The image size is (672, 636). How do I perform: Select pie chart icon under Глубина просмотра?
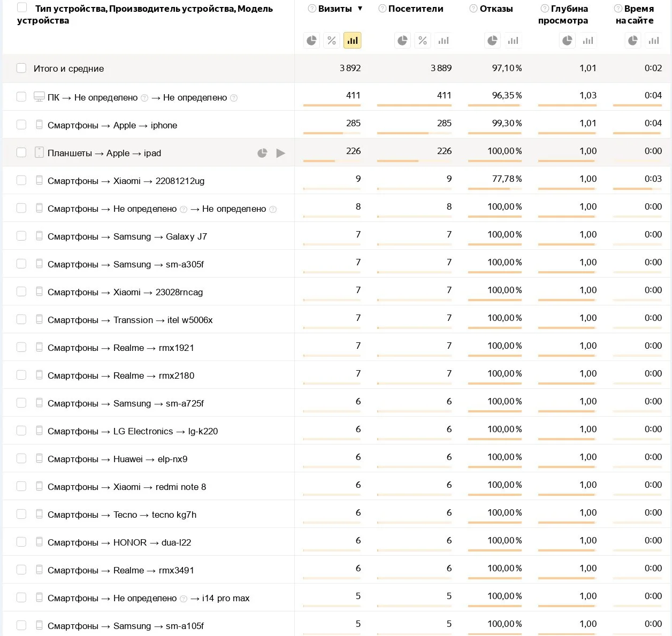click(567, 41)
